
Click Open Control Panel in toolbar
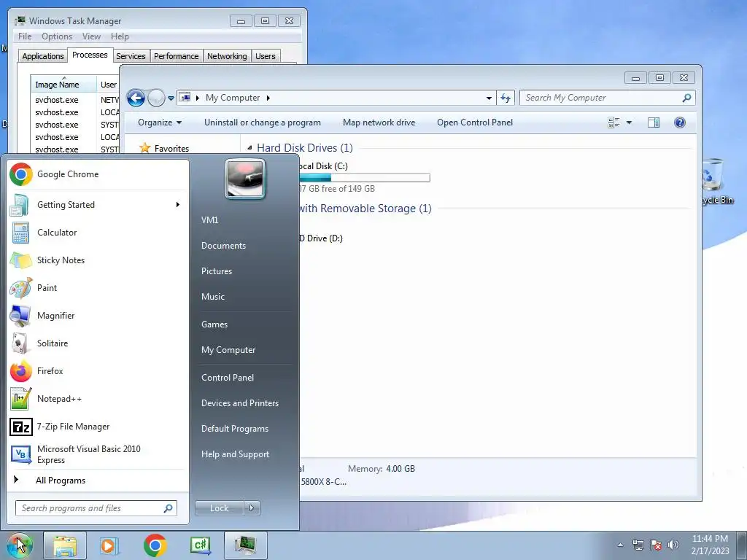coord(475,122)
